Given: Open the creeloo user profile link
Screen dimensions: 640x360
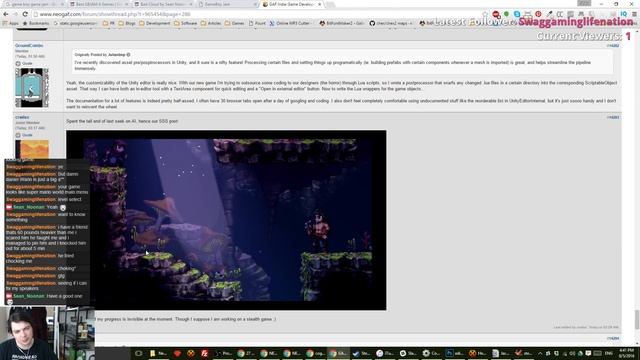Looking at the screenshot, I should (22, 117).
